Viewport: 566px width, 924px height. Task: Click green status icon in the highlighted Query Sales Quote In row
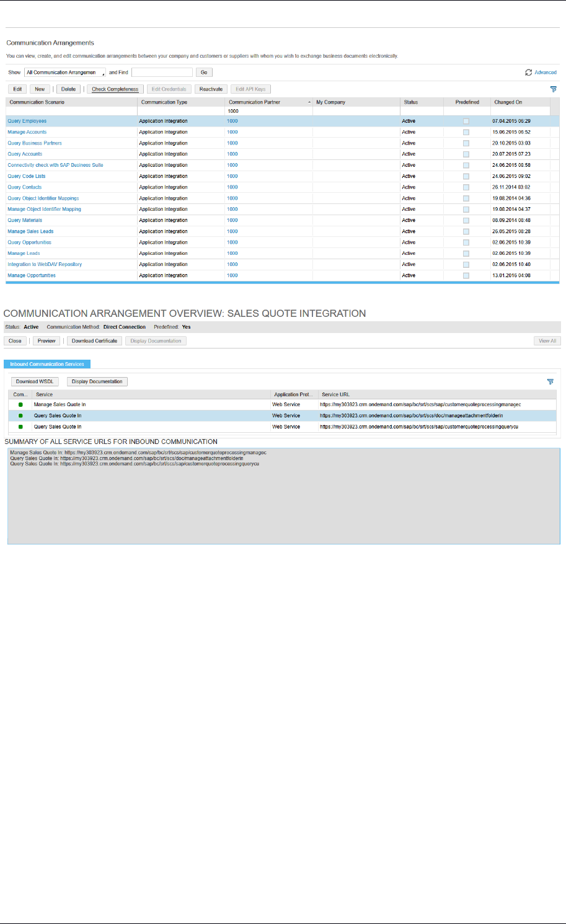tap(20, 415)
